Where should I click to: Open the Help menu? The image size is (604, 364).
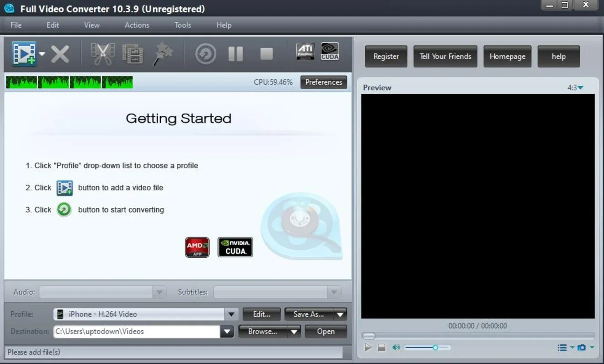click(x=224, y=25)
